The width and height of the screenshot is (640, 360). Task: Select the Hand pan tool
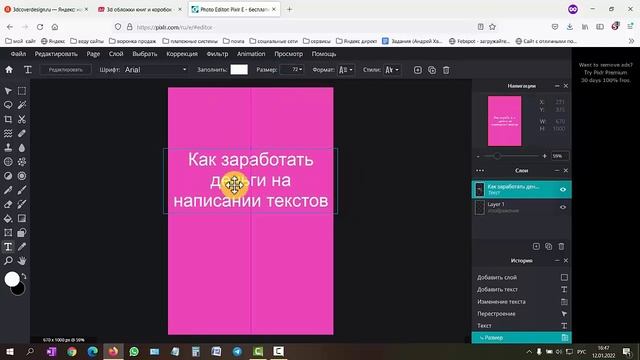[22, 260]
